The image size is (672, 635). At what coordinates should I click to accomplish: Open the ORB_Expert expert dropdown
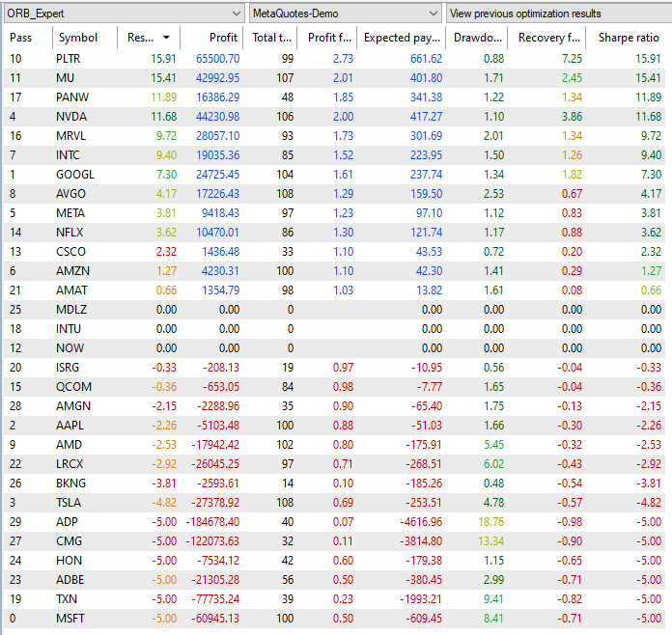124,14
